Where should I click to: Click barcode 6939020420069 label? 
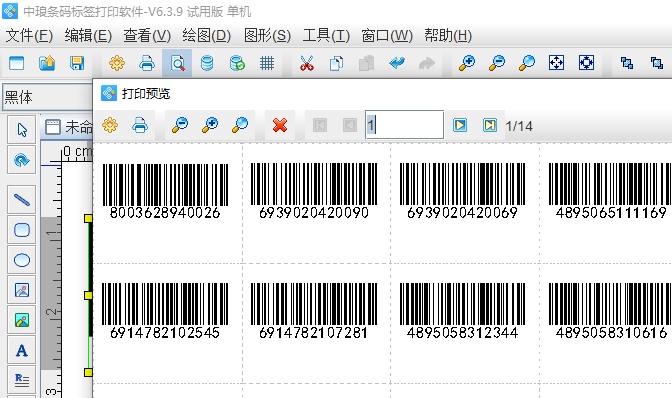[x=462, y=191]
